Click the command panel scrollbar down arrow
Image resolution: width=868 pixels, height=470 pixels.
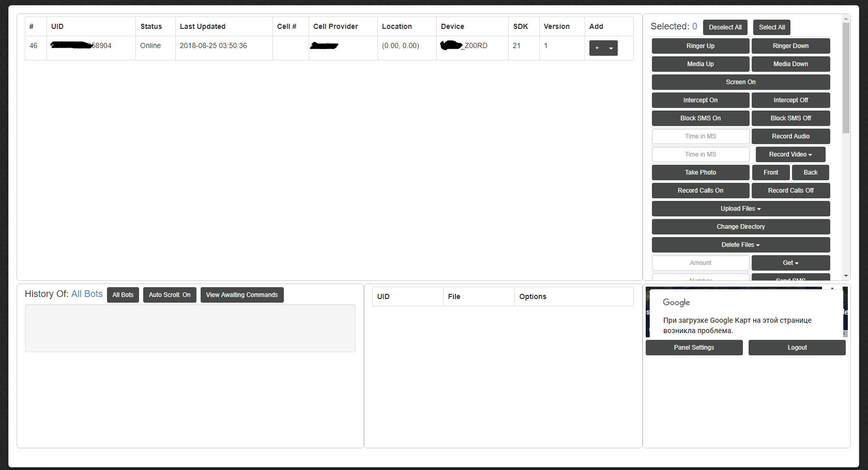click(x=846, y=276)
